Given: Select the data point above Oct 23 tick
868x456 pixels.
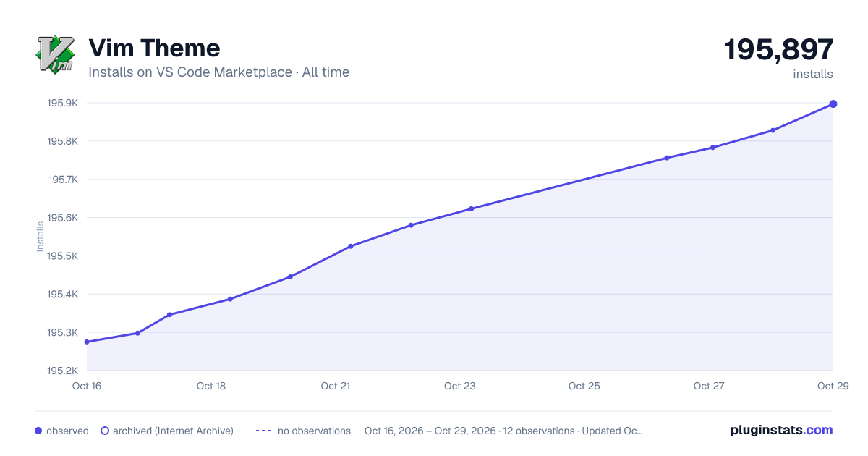Looking at the screenshot, I should coord(471,208).
